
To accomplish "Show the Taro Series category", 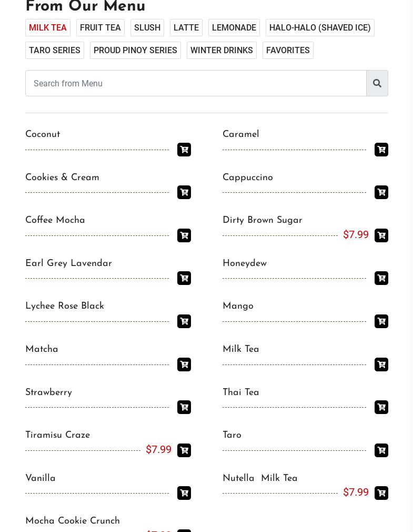I will point(55,50).
